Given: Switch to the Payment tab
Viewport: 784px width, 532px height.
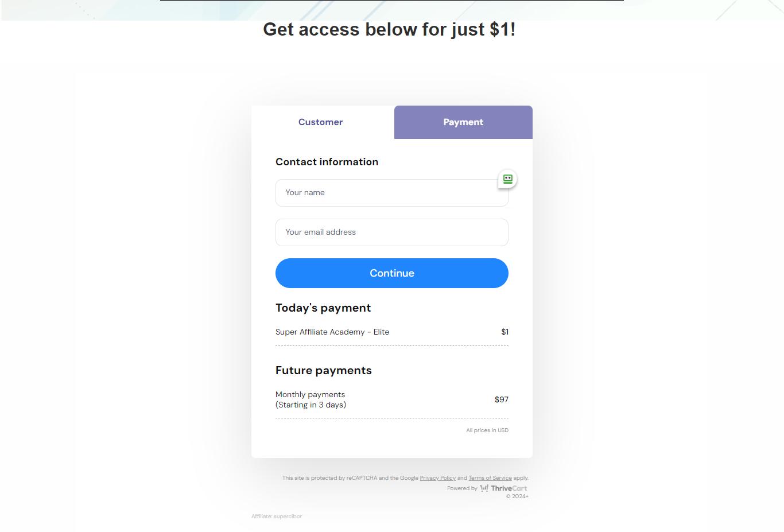Looking at the screenshot, I should coord(463,122).
